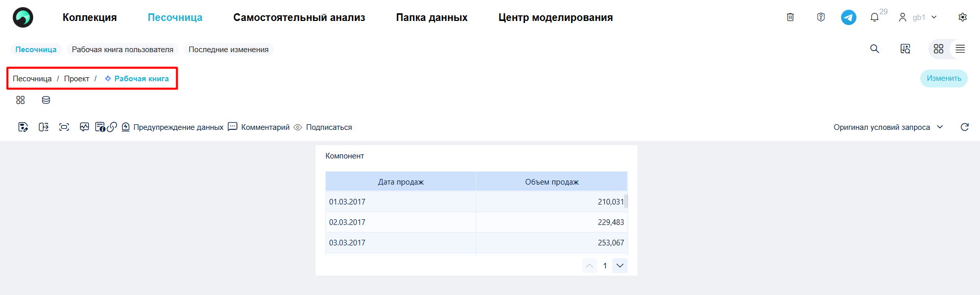The width and height of the screenshot is (980, 295).
Task: Open the settings gear icon
Action: [963, 17]
